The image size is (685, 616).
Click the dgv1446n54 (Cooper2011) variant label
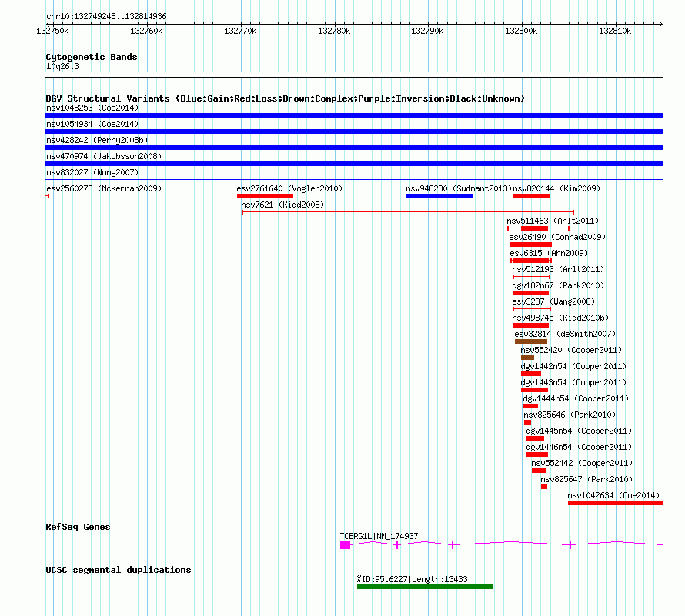tap(579, 447)
